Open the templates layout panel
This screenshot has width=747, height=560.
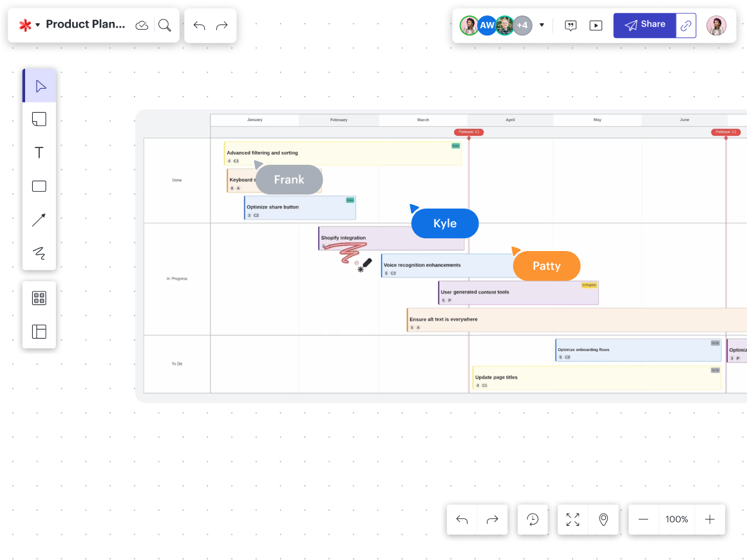(x=39, y=331)
